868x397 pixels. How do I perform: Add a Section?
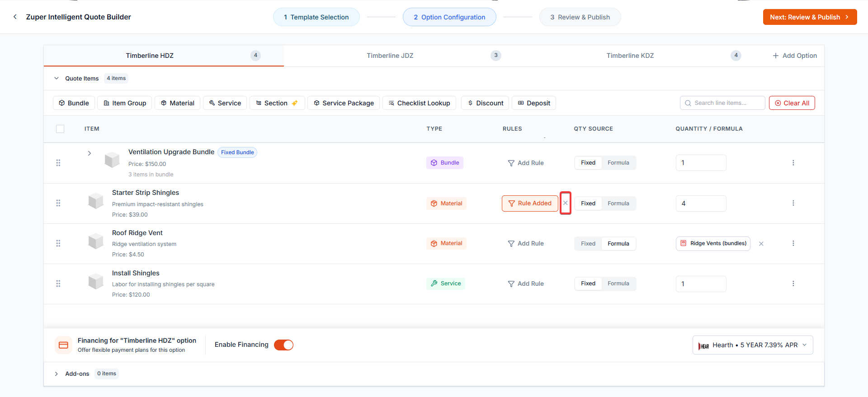coord(277,103)
